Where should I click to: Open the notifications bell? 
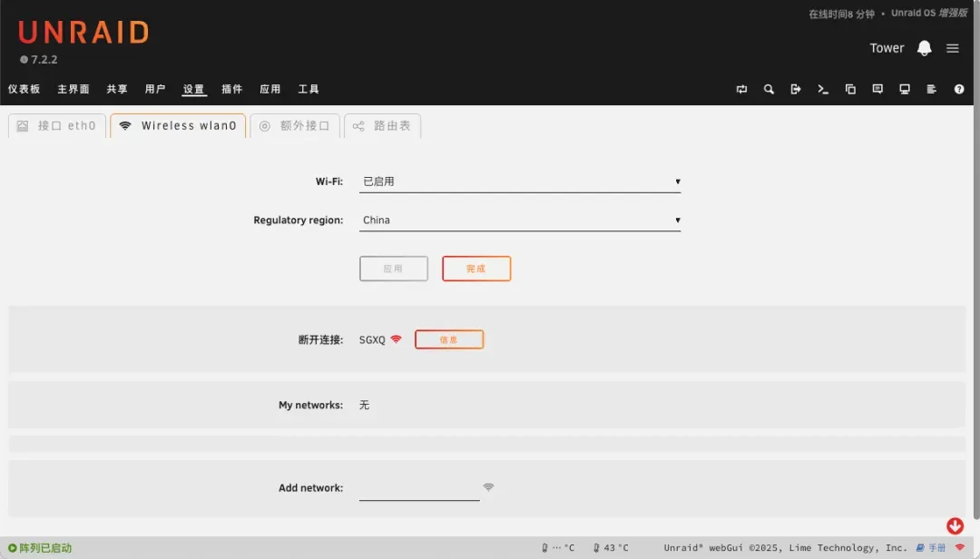click(924, 48)
